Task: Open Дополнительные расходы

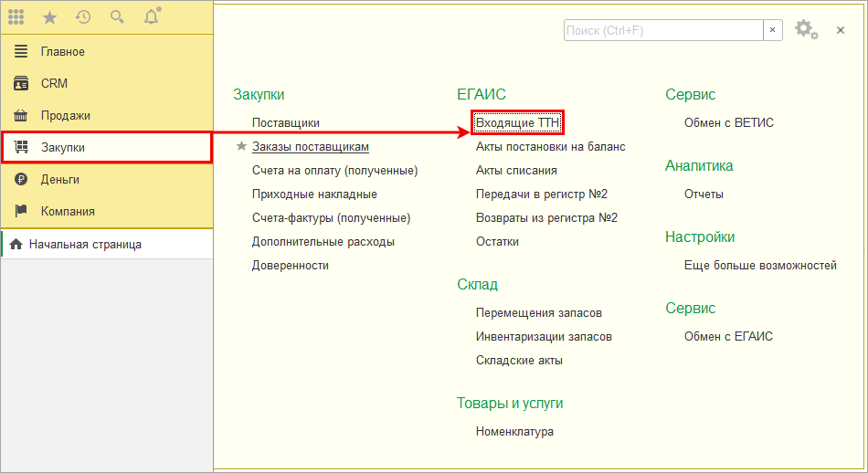Action: (x=323, y=242)
